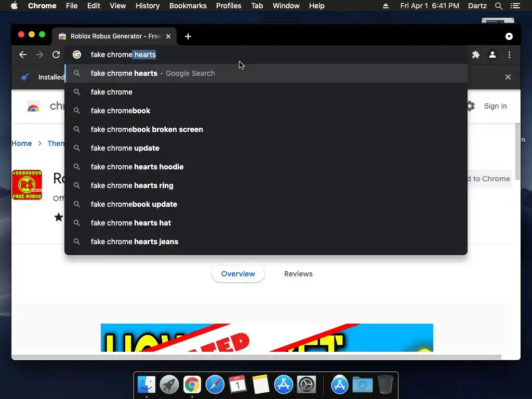The height and width of the screenshot is (399, 532).
Task: Open Notes from the Dock
Action: coord(261,385)
